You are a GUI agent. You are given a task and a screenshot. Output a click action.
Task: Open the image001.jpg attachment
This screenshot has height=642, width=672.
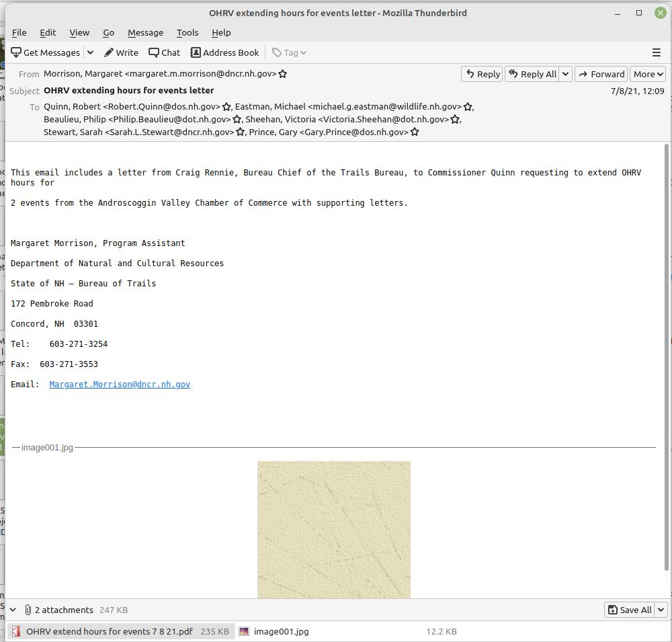click(x=281, y=631)
